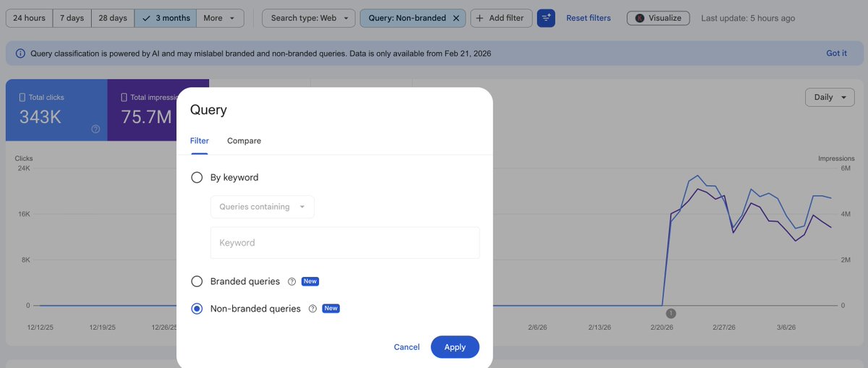The image size is (868, 368).
Task: Click the New badge beside Branded queries
Action: tap(310, 281)
